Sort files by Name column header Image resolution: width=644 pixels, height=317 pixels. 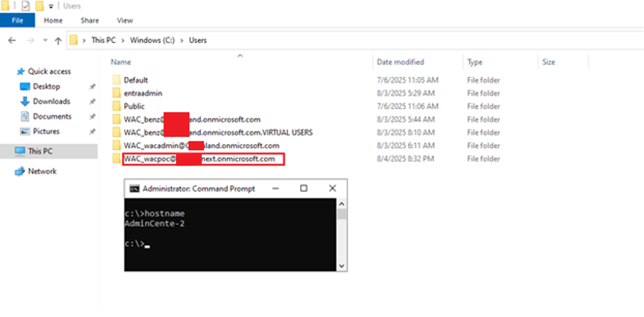tap(121, 62)
